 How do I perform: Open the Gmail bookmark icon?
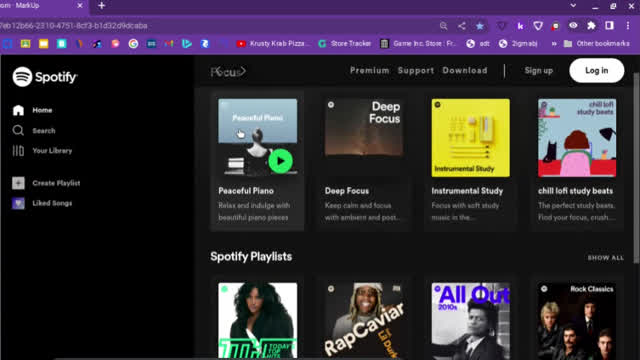coord(169,44)
